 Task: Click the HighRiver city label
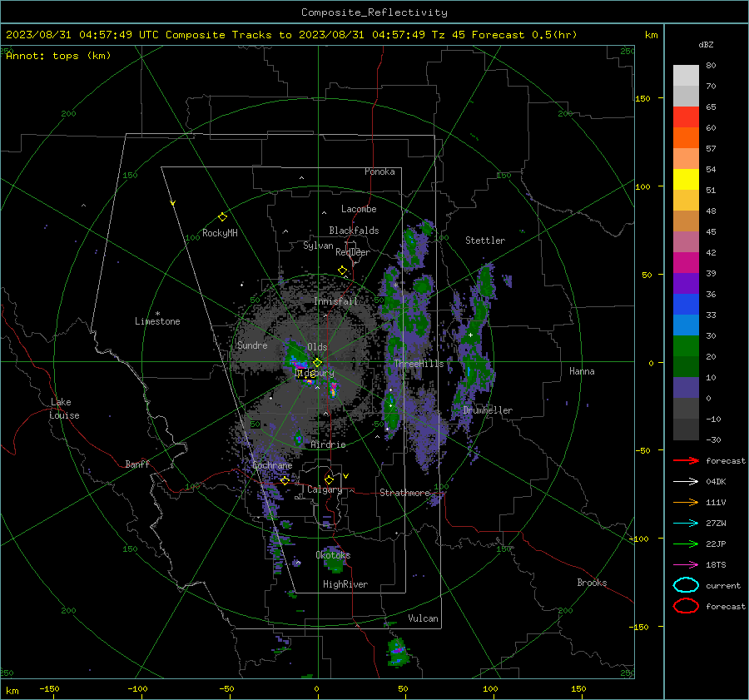point(345,584)
